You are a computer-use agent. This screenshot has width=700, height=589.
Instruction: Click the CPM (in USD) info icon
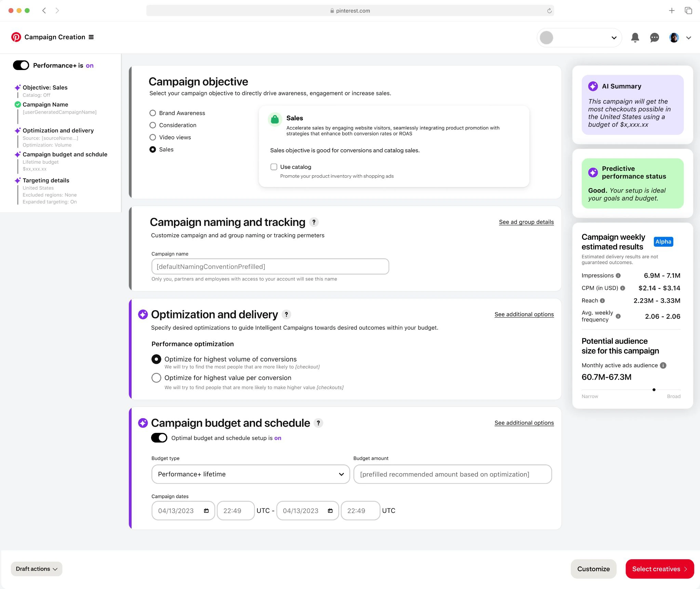click(x=622, y=288)
